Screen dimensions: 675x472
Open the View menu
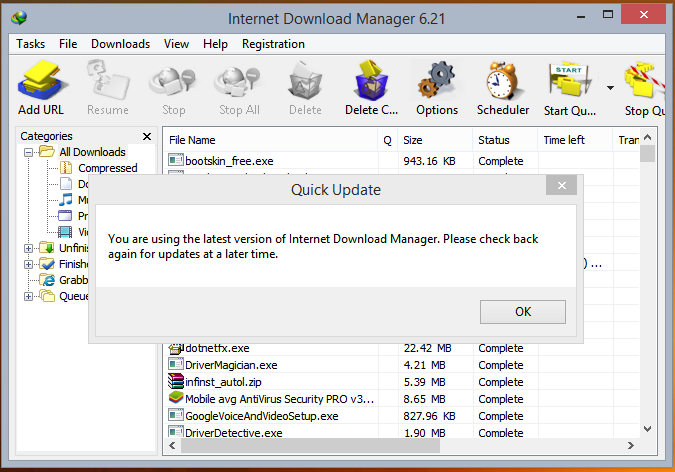click(176, 44)
